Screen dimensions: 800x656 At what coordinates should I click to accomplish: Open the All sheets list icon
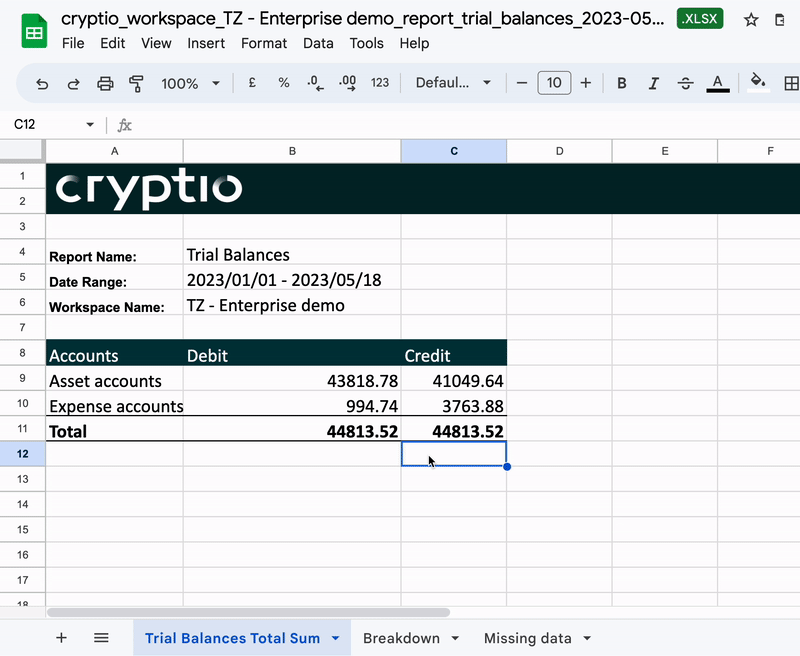click(101, 638)
